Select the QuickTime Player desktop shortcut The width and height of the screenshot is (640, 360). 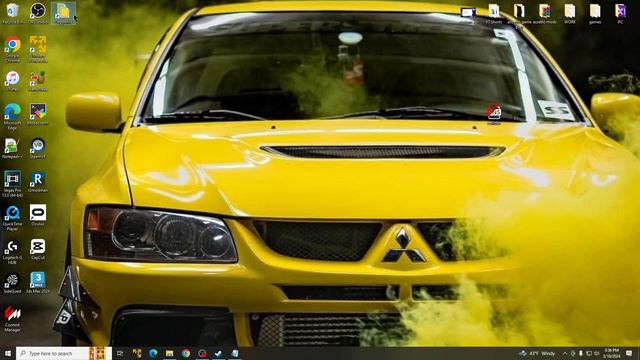[x=13, y=218]
